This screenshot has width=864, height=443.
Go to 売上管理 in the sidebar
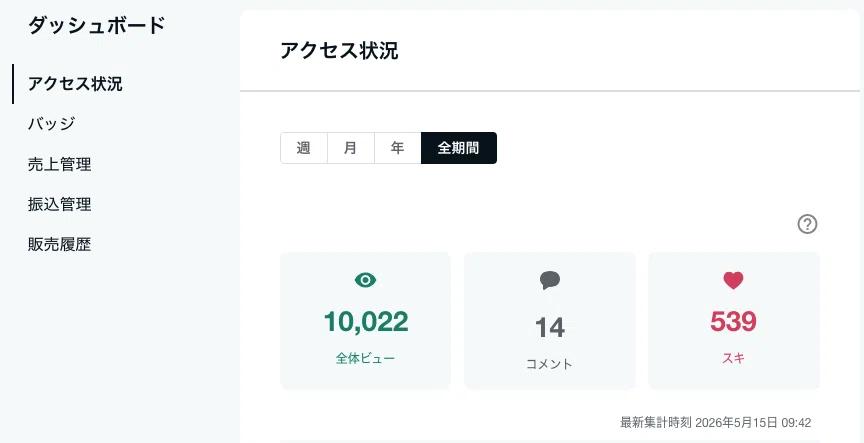60,164
